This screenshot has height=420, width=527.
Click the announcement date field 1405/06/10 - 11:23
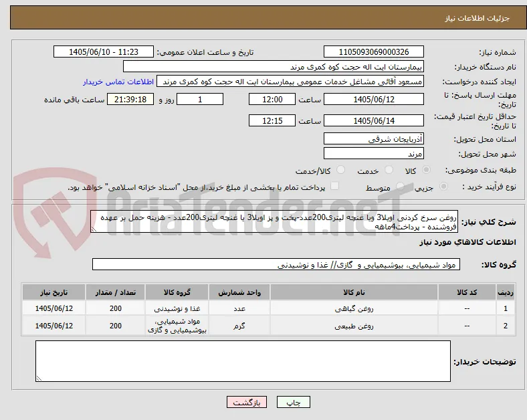tap(104, 52)
